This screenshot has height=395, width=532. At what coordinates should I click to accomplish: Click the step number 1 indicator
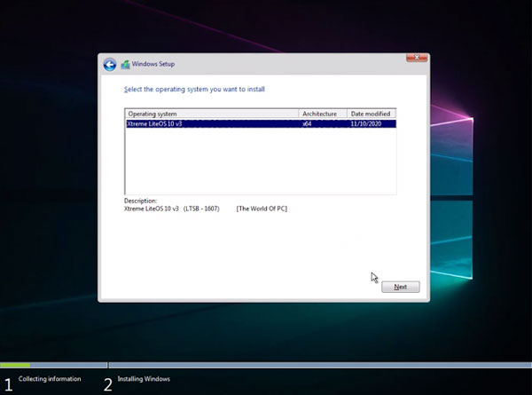pyautogui.click(x=8, y=385)
